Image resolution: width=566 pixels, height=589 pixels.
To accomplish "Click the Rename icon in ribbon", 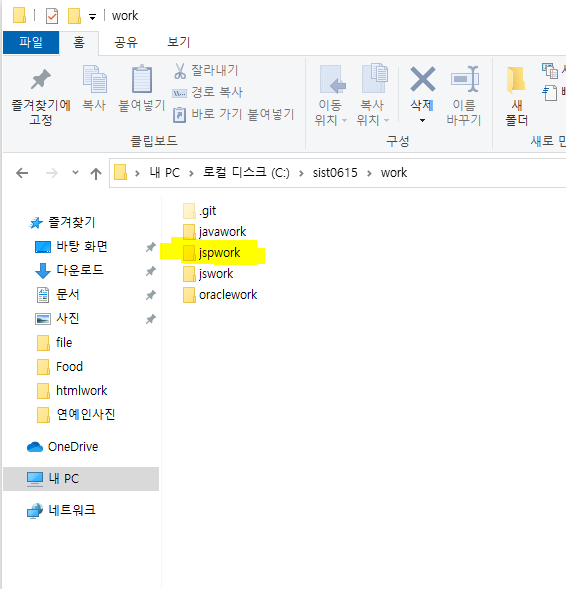I will tap(464, 79).
